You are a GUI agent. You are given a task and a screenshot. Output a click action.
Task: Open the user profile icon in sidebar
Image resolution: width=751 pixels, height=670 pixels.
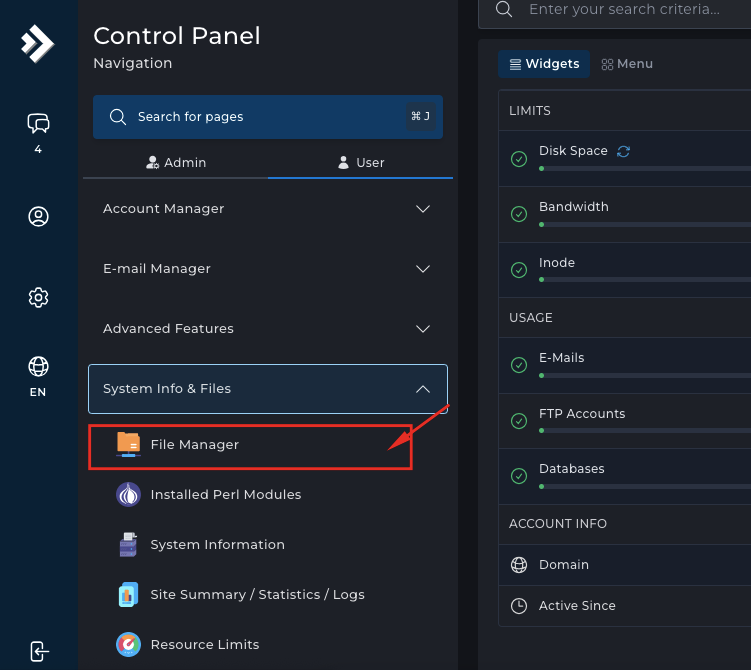coord(38,216)
